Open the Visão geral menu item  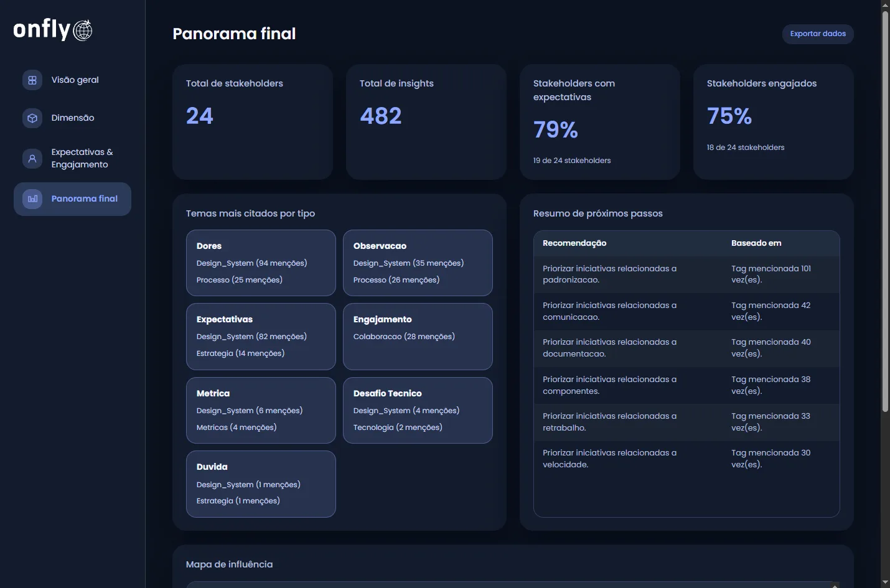tap(72, 80)
